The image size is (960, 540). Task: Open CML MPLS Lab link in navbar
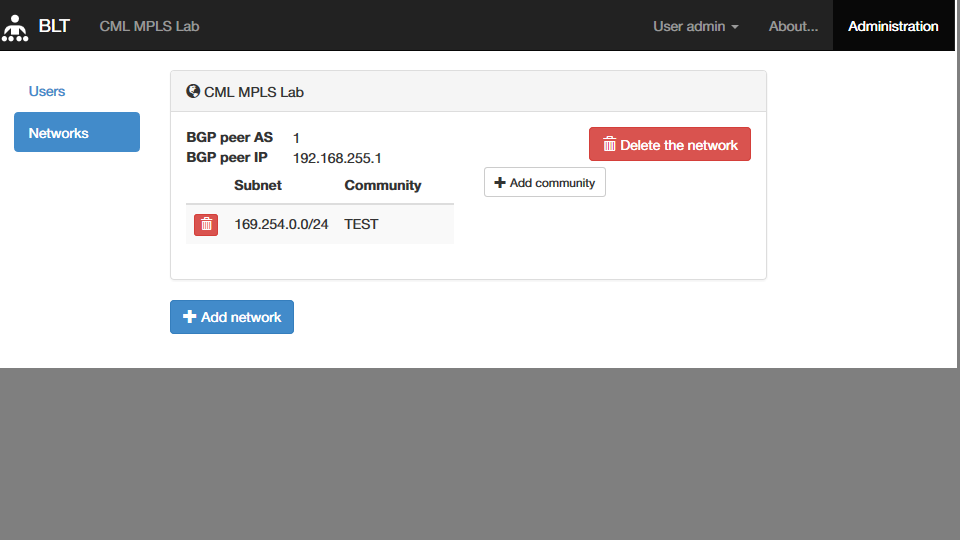click(149, 26)
